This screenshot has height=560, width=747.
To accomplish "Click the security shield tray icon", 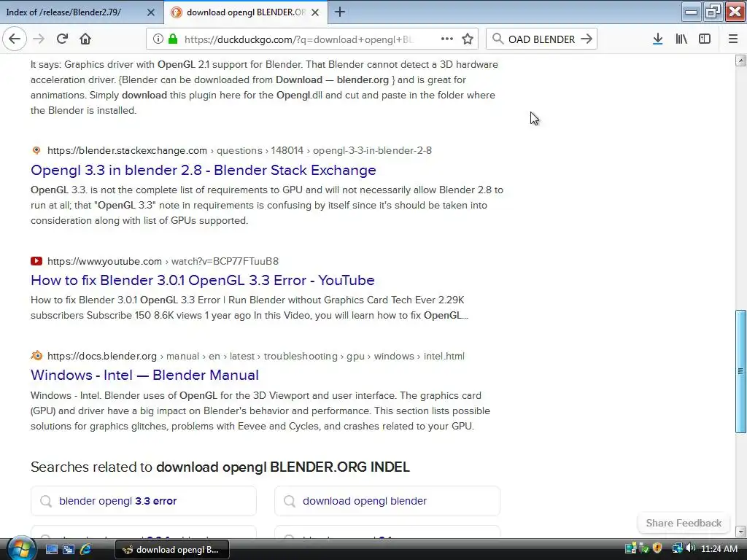I will coord(657,548).
